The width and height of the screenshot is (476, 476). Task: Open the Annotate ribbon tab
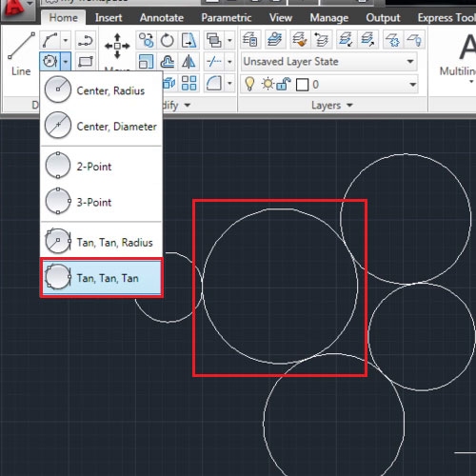(162, 18)
